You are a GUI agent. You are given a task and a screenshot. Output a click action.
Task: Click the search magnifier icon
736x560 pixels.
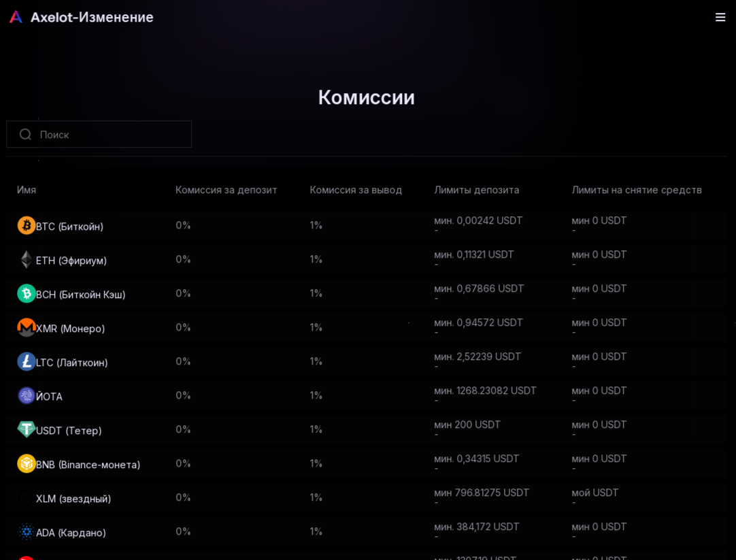coord(25,135)
